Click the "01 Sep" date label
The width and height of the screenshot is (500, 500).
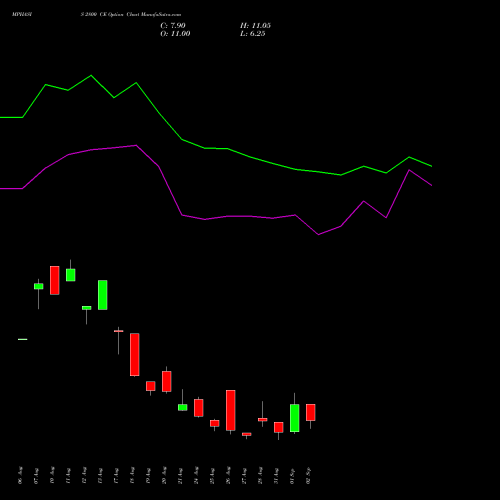[x=292, y=476]
